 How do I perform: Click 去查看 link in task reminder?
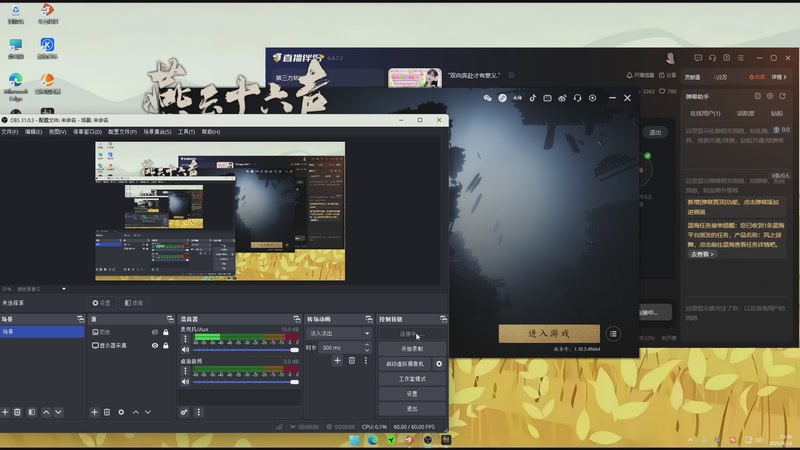[702, 254]
